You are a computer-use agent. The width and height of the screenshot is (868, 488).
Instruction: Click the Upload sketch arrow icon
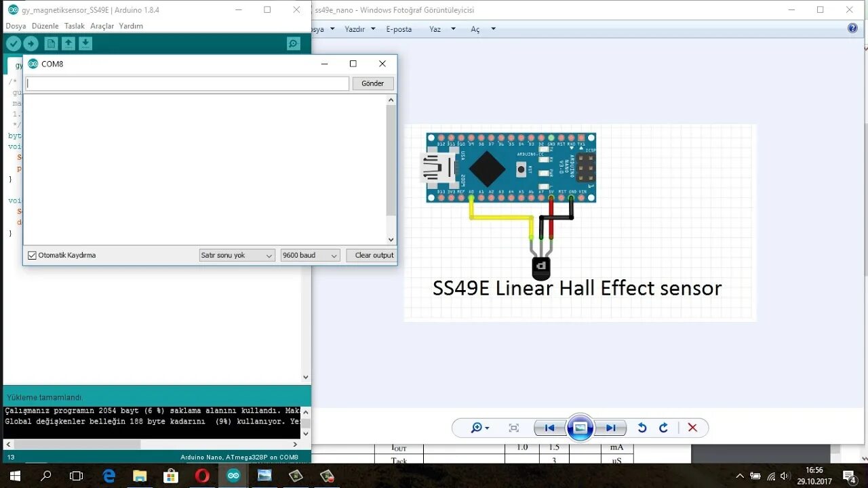click(x=31, y=43)
